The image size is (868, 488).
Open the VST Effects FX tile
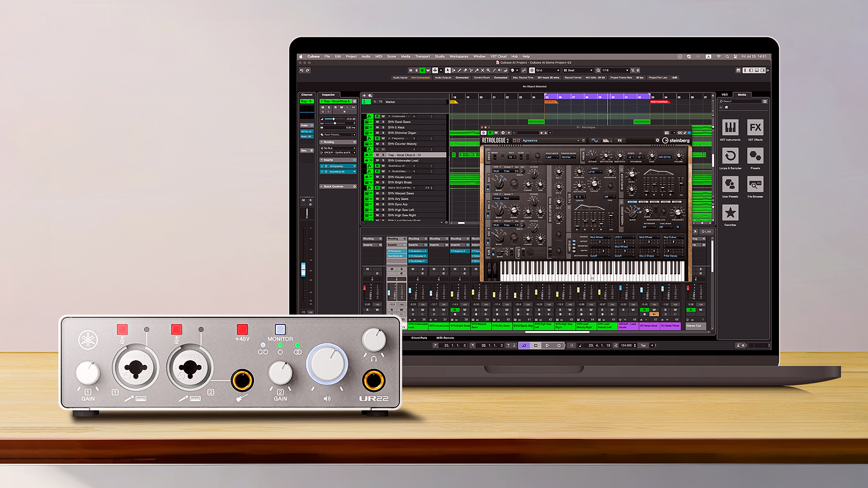tap(755, 128)
